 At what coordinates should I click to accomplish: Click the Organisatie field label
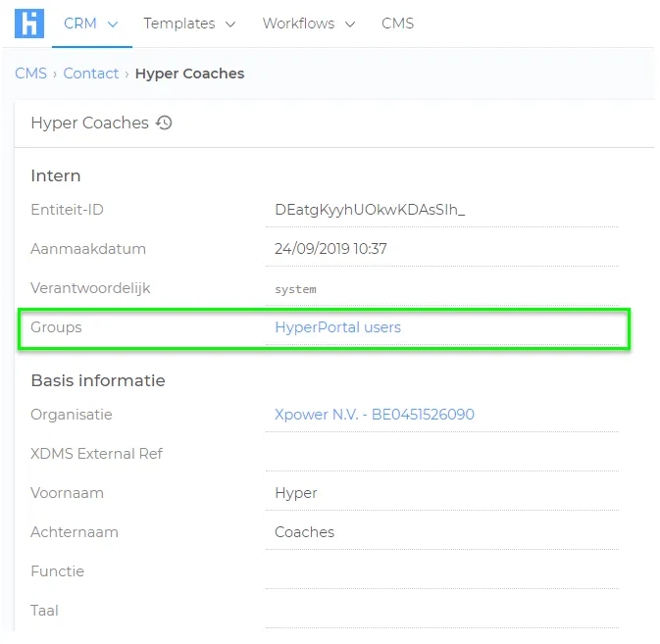[72, 415]
